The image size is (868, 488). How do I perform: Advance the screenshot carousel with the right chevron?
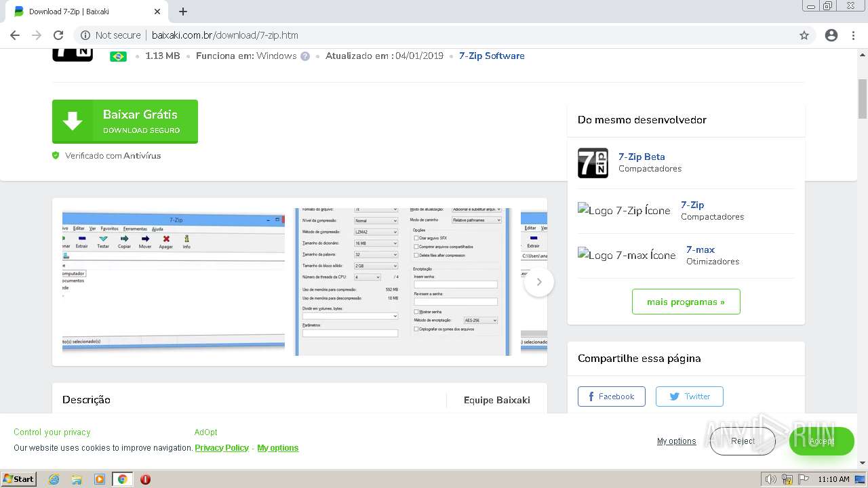pyautogui.click(x=539, y=282)
